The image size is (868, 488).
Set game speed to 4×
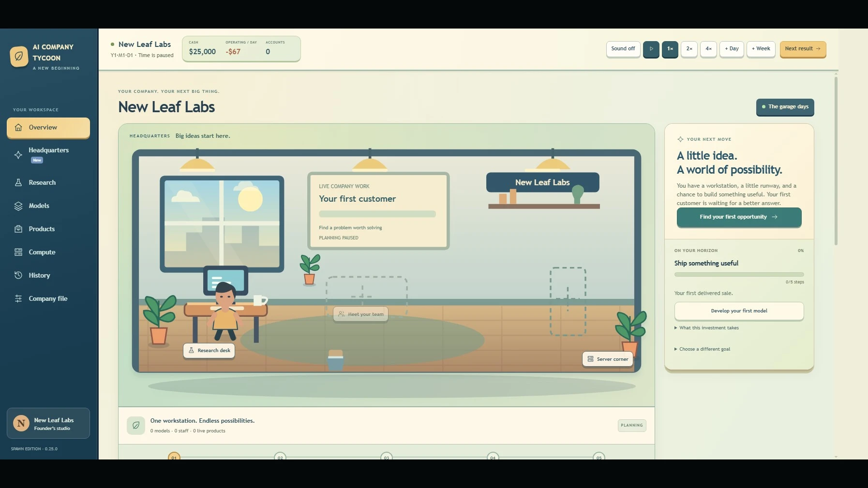(x=708, y=49)
